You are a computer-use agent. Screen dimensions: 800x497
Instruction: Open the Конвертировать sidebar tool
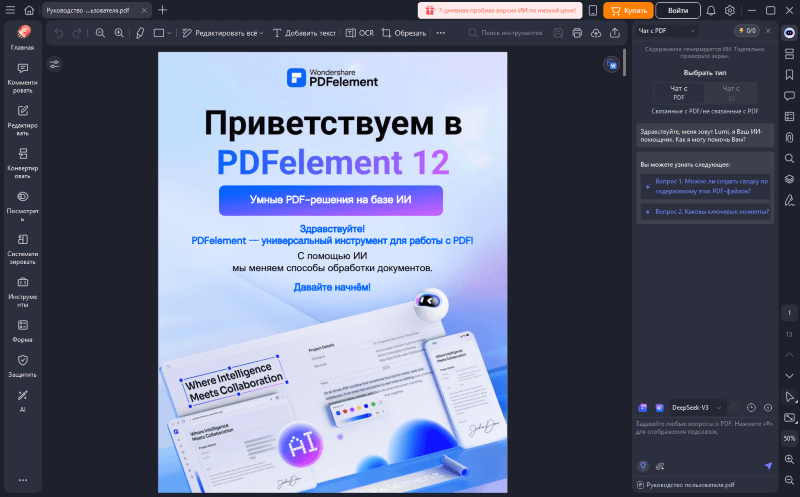pos(22,164)
